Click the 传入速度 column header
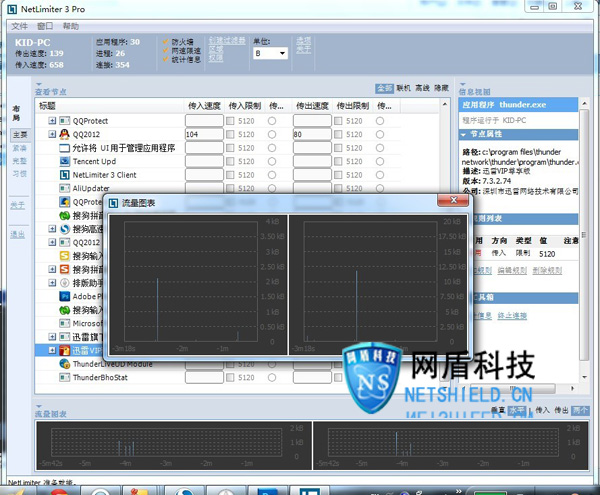 pyautogui.click(x=204, y=106)
